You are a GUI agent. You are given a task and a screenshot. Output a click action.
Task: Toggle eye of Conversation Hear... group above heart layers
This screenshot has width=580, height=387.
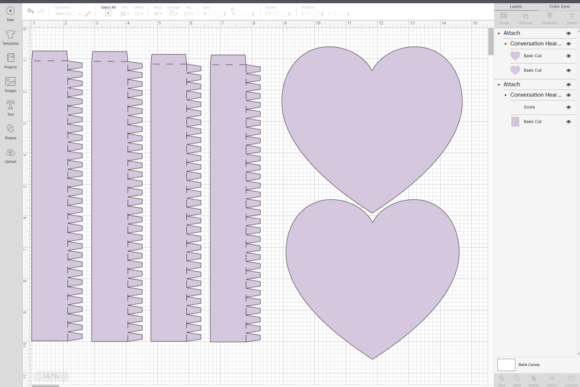coord(569,44)
